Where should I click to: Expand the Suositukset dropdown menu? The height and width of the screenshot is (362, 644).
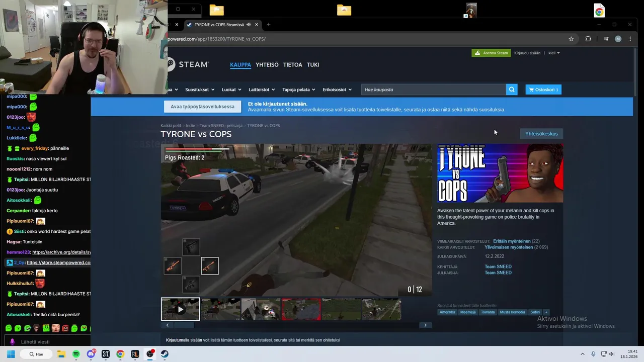click(199, 89)
